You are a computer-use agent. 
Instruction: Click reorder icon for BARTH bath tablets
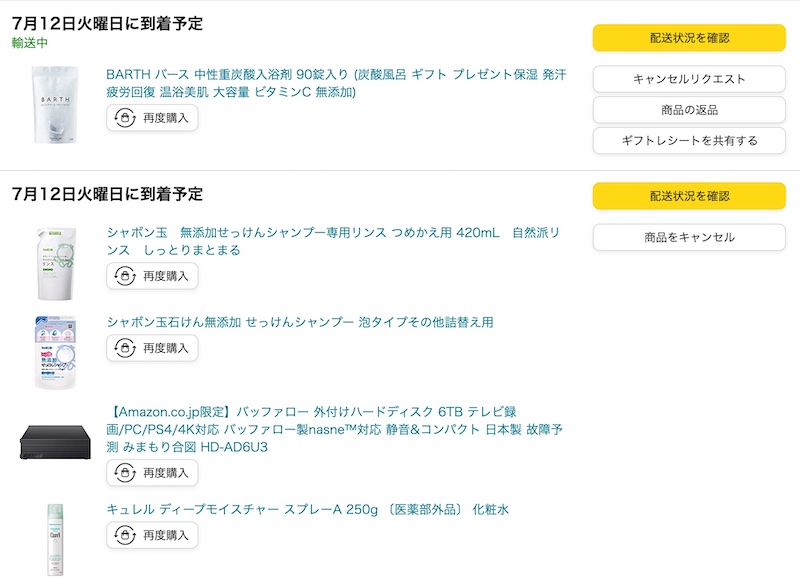125,118
